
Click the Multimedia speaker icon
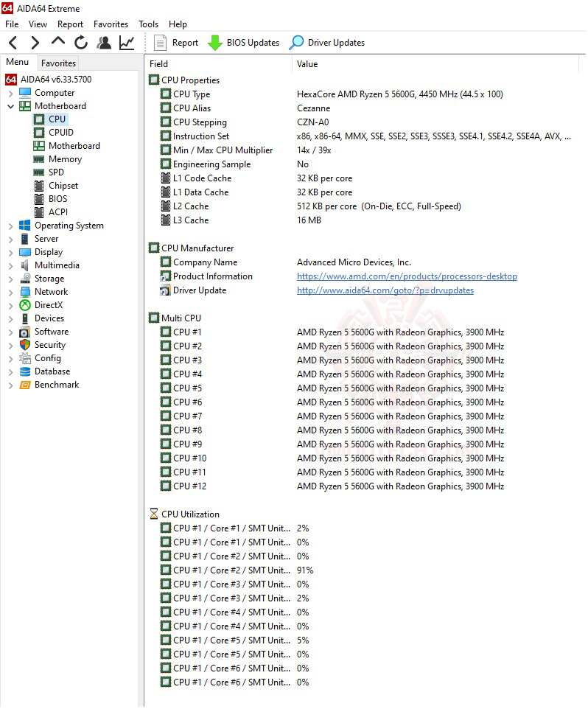(x=25, y=265)
